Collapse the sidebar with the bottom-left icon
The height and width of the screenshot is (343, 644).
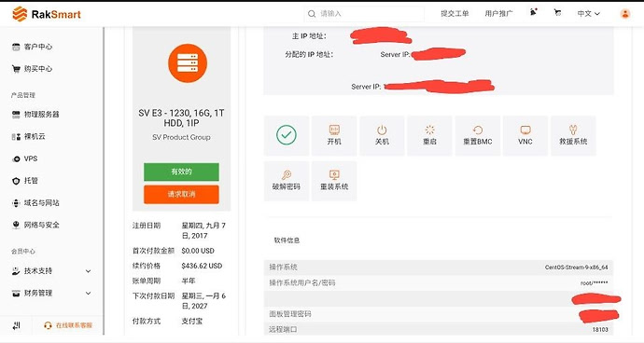pyautogui.click(x=16, y=326)
